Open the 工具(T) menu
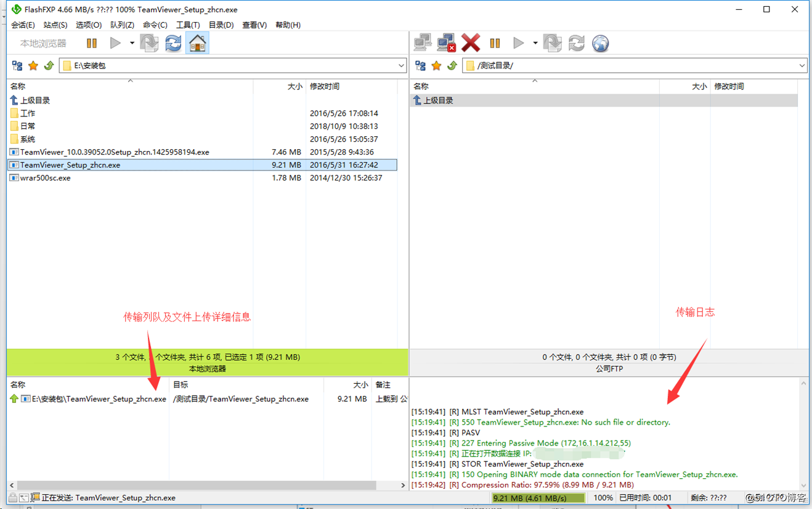The width and height of the screenshot is (812, 509). tap(188, 25)
